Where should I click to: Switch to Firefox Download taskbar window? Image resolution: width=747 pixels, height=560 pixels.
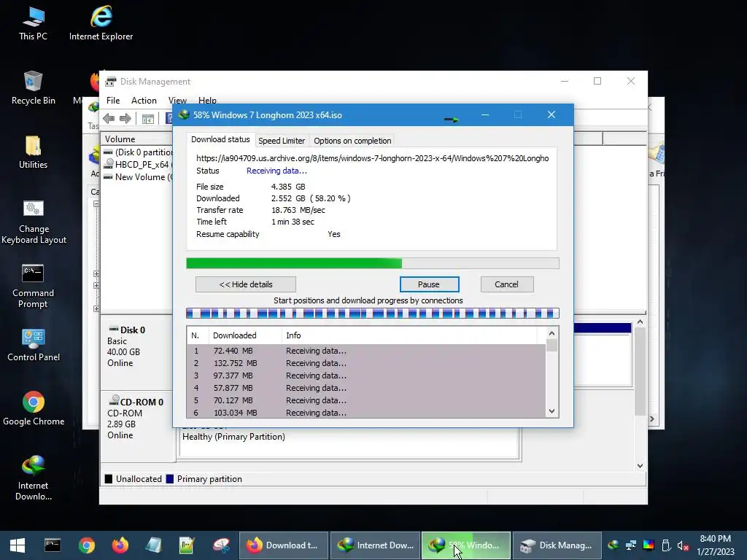(x=283, y=545)
